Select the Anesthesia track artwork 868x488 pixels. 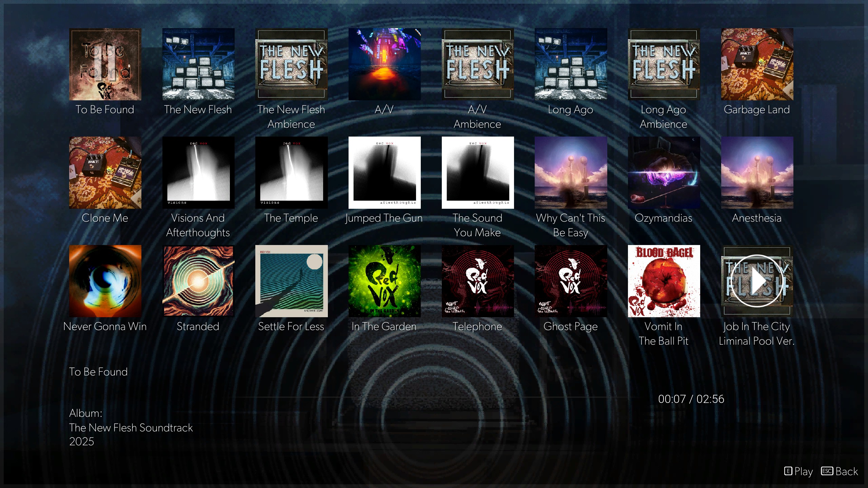pos(757,172)
